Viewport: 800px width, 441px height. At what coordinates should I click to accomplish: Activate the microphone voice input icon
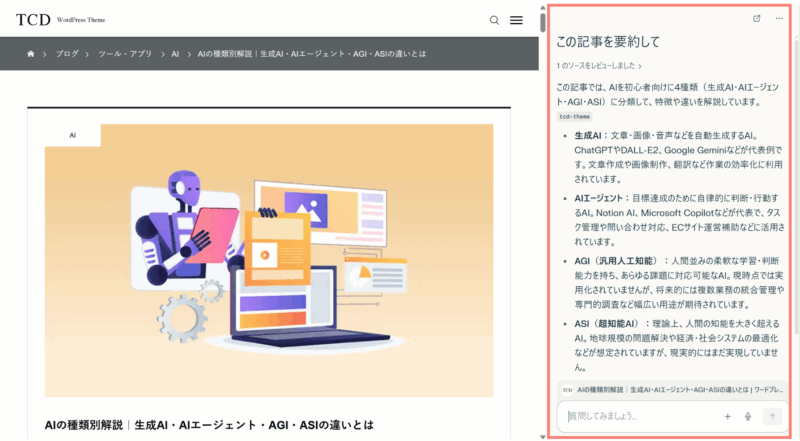(x=748, y=416)
